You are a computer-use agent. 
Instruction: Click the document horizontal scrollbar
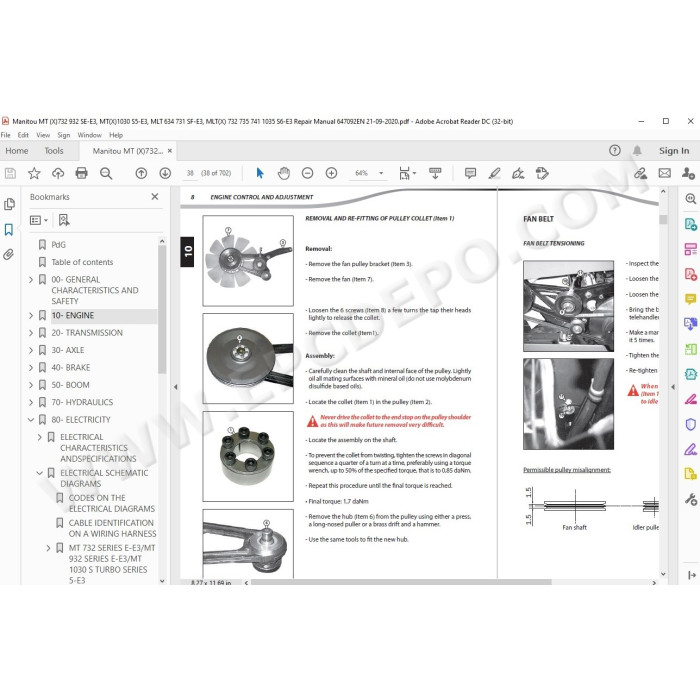click(401, 582)
